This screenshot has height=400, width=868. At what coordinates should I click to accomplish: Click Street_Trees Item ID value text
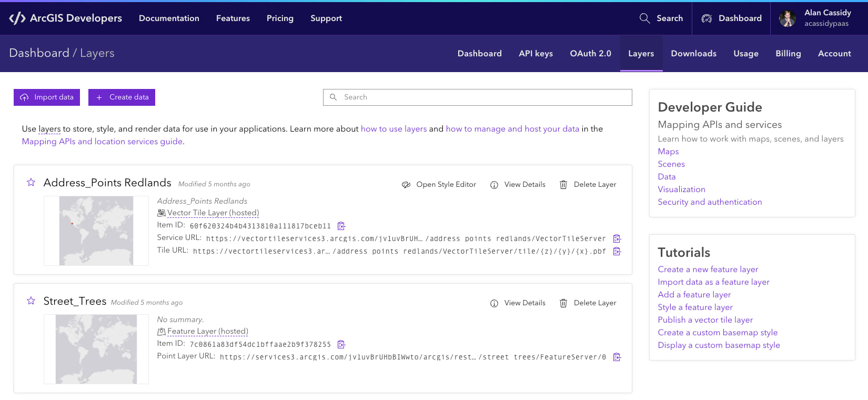tap(260, 345)
